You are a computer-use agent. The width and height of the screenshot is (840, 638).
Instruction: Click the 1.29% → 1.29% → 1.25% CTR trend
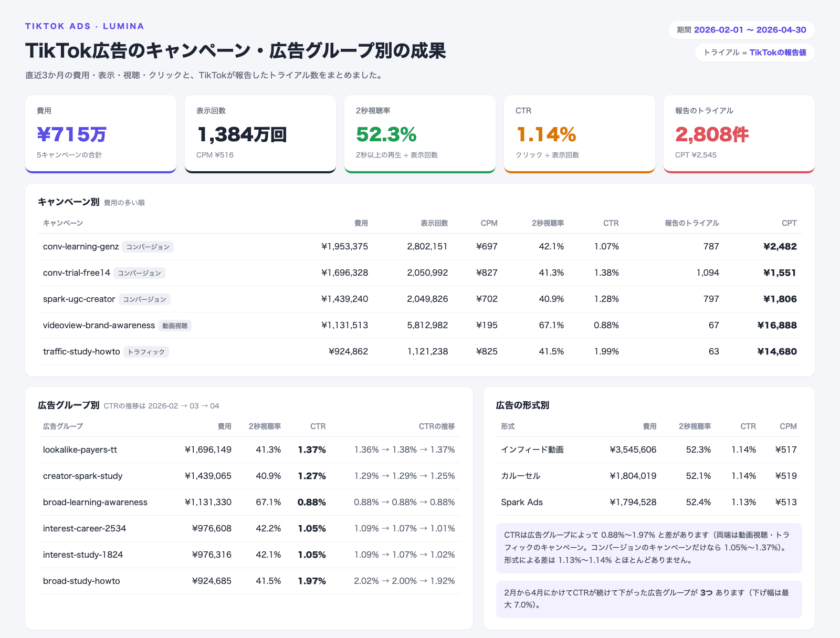point(404,476)
